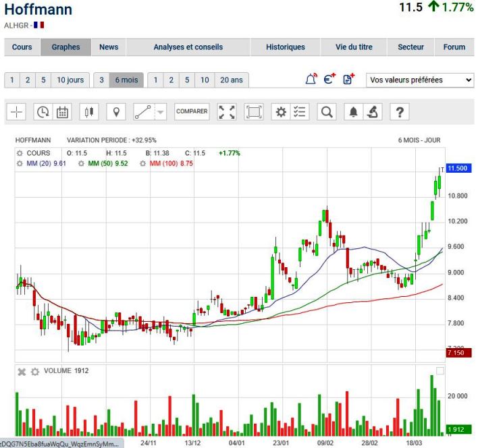Switch to the Graphes tab
This screenshot has width=478, height=448.
(66, 47)
